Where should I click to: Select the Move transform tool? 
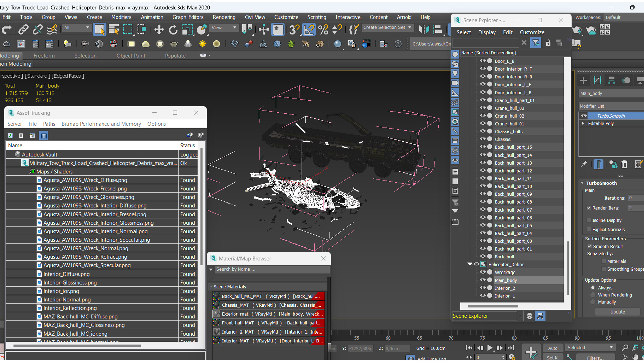tap(159, 30)
